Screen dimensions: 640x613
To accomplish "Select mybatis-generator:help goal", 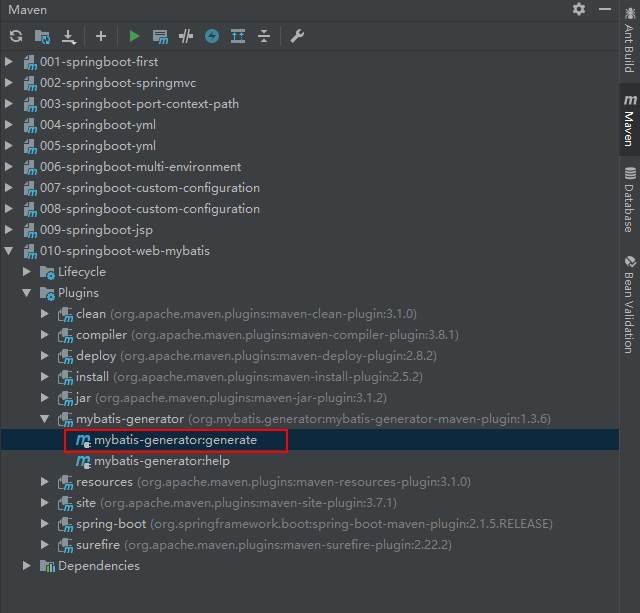I will point(162,461).
